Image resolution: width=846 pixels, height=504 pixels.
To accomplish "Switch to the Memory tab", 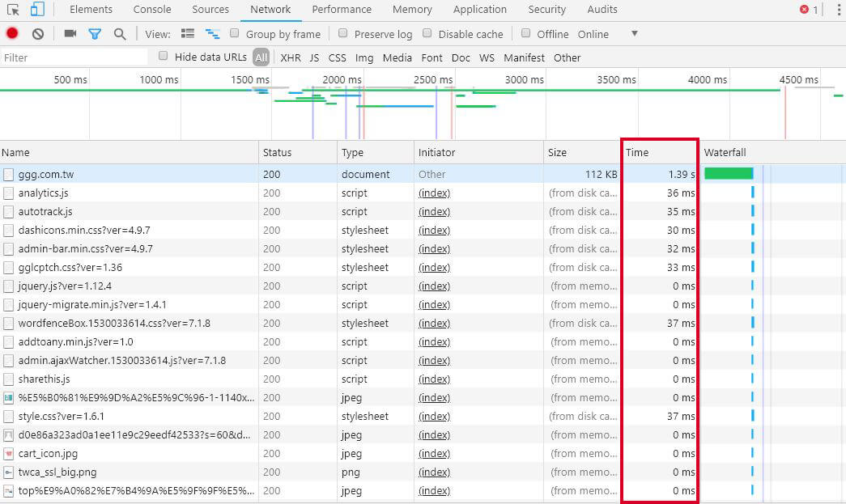I will 412,9.
